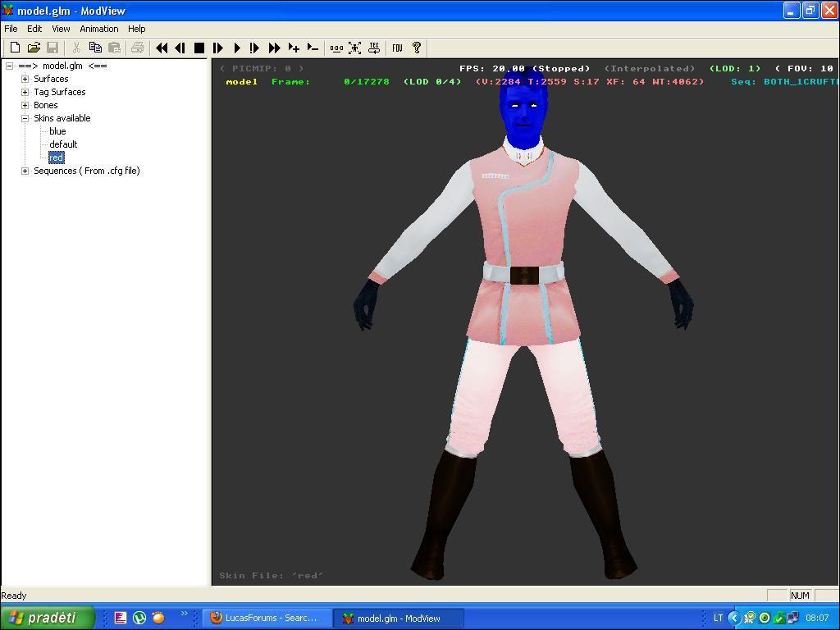
Task: Stop the animation playback
Action: 199,48
